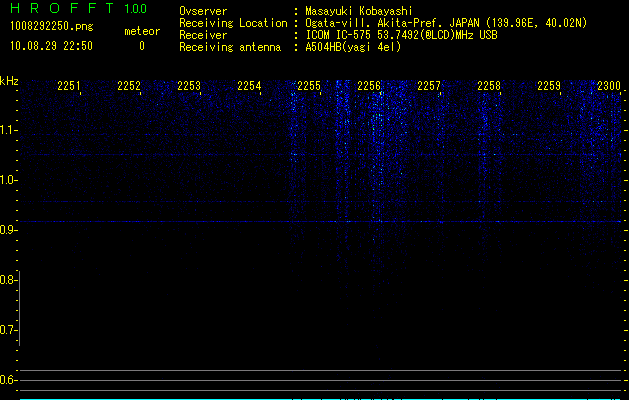This screenshot has width=629, height=400.
Task: Click the ICOM IC-575 receiver frequency text
Action: click(401, 35)
